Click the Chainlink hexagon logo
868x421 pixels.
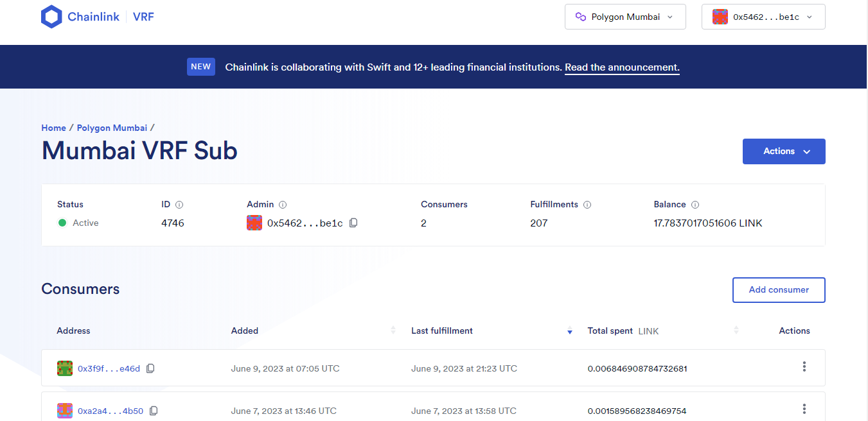pyautogui.click(x=51, y=17)
